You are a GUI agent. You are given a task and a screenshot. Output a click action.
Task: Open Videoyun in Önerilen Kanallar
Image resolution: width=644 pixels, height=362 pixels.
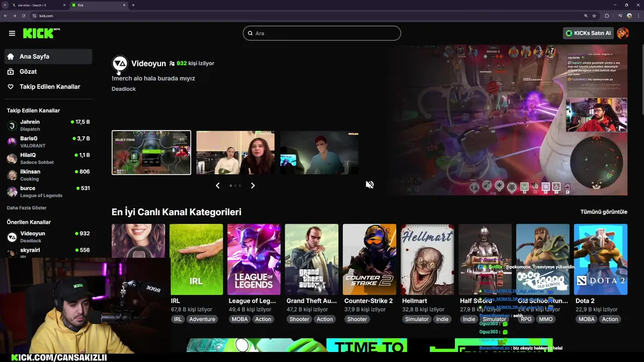48,237
